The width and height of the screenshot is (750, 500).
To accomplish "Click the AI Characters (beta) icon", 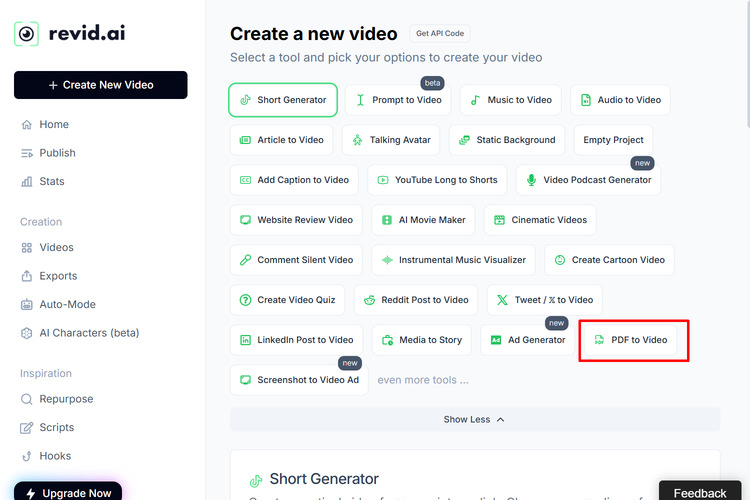I will tap(27, 333).
